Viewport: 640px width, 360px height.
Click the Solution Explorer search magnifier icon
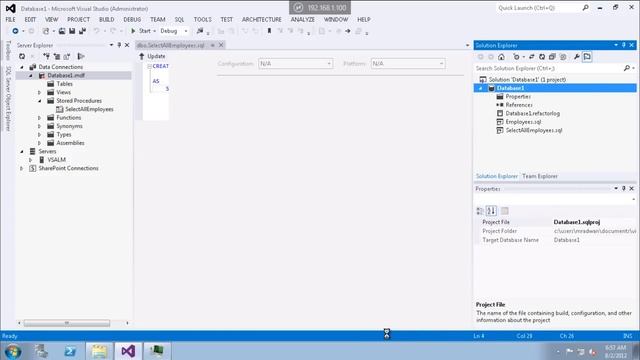[x=627, y=68]
